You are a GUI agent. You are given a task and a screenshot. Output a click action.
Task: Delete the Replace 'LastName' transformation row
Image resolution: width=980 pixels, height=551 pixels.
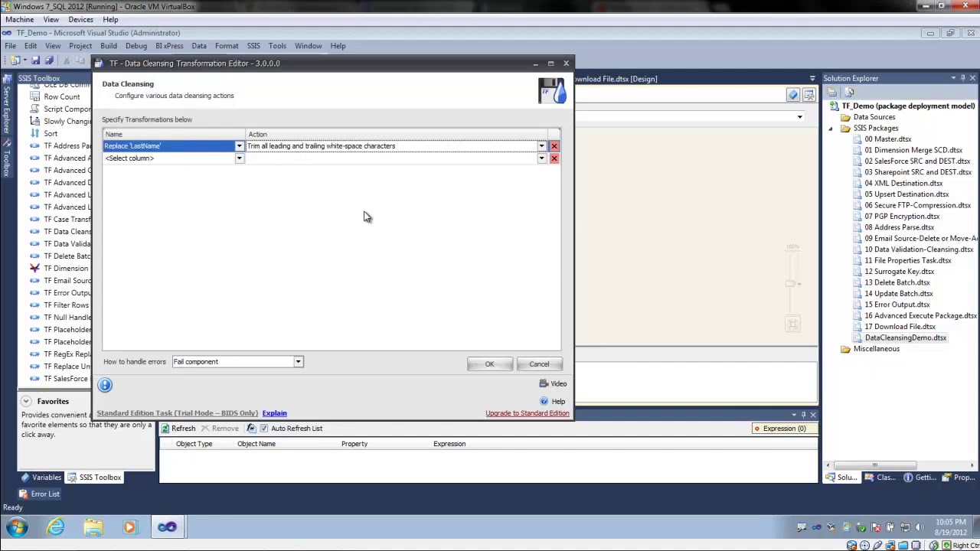(554, 146)
